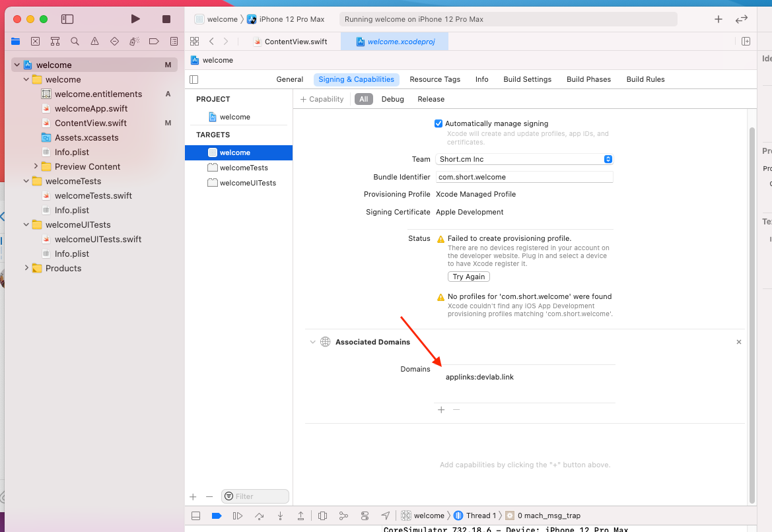Debug the view hierarchy
Image resolution: width=772 pixels, height=532 pixels.
322,515
